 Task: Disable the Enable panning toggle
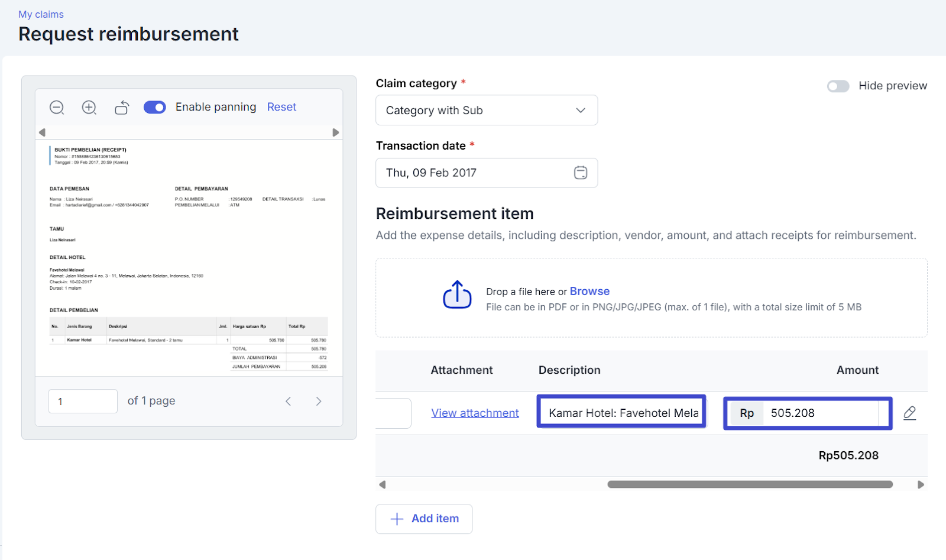(x=155, y=107)
